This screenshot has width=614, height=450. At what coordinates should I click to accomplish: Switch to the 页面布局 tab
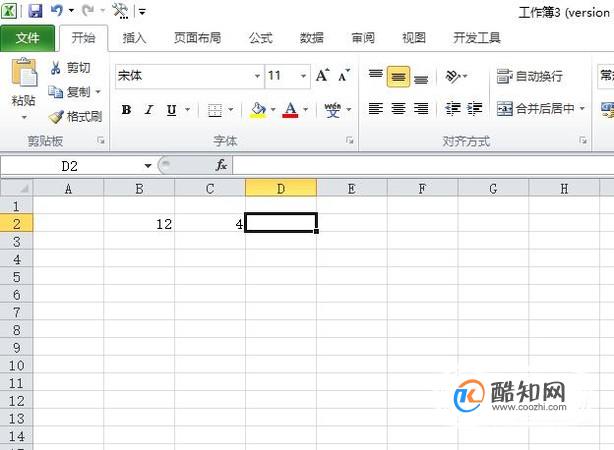point(198,38)
